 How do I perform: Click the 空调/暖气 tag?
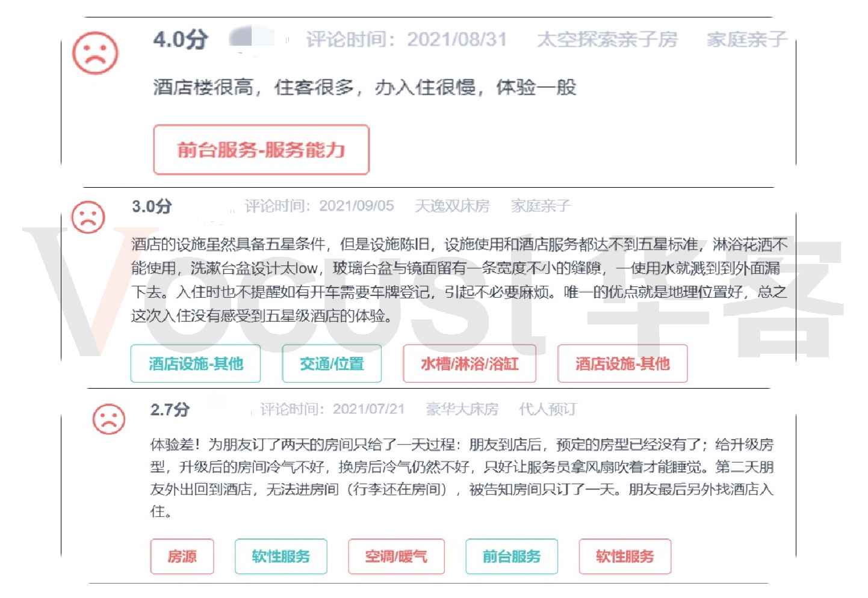pos(396,556)
